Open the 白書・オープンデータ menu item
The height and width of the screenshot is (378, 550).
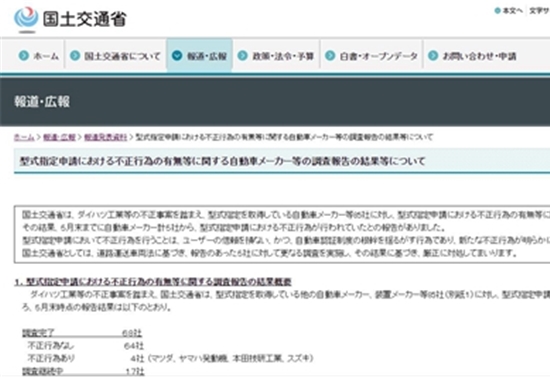372,55
